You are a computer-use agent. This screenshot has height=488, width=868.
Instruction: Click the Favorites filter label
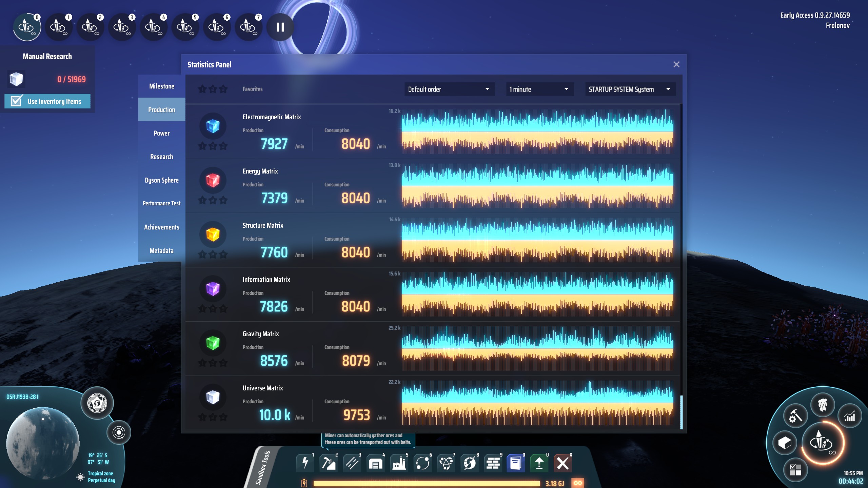tap(252, 89)
